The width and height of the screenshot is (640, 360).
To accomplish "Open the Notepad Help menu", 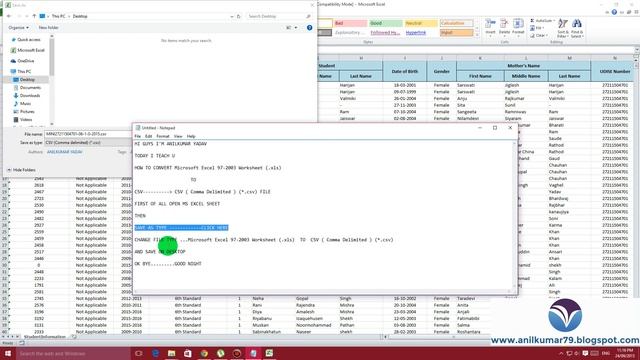I will pos(191,136).
